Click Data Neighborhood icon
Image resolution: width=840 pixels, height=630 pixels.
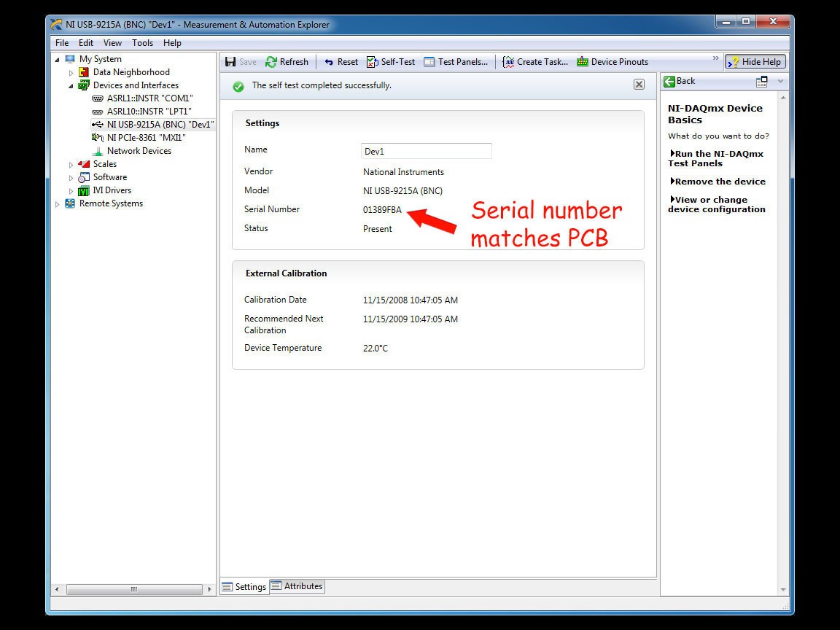pos(84,72)
